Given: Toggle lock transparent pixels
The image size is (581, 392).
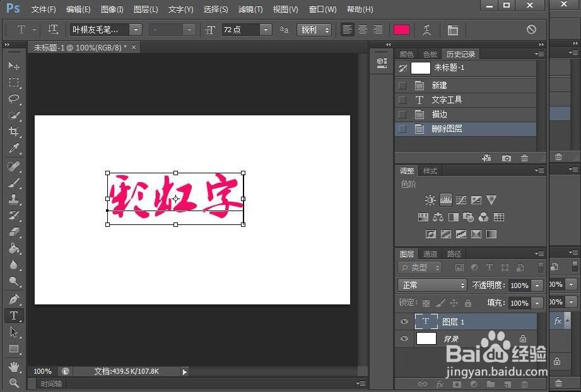Looking at the screenshot, I should coord(426,303).
